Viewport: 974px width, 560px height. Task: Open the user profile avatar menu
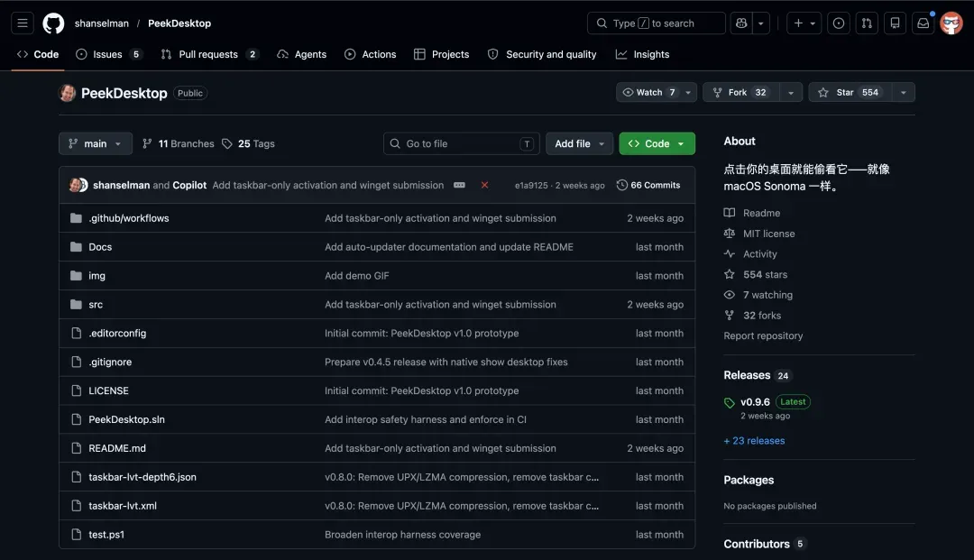point(951,23)
